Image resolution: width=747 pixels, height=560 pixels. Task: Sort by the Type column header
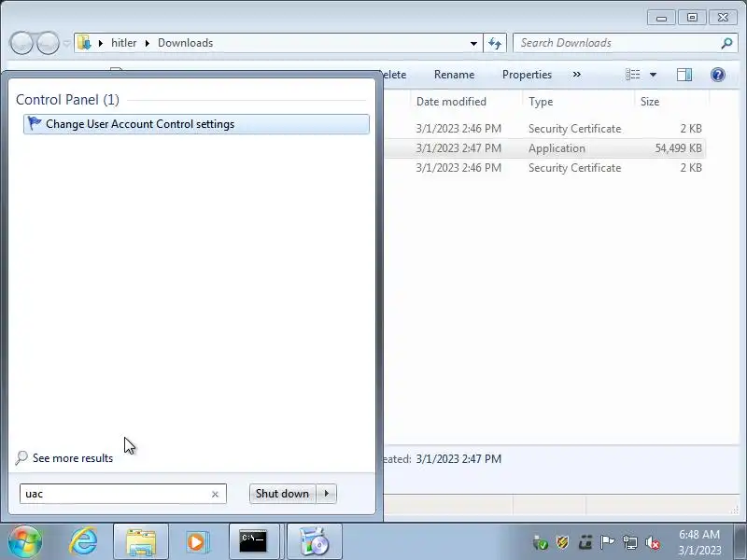541,102
